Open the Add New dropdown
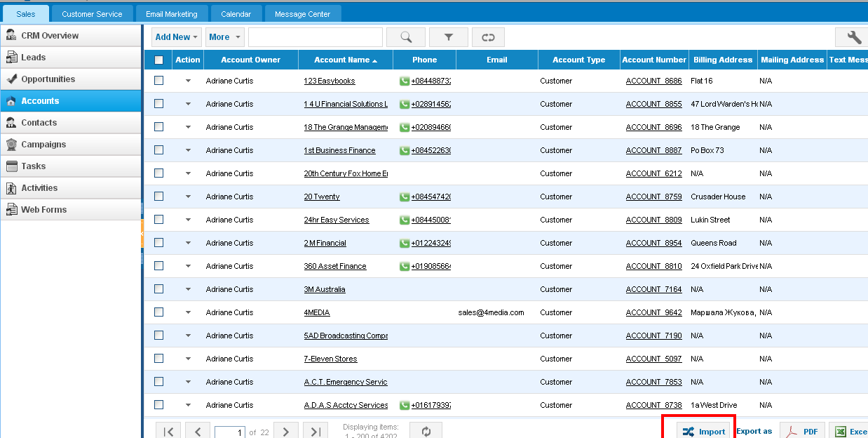 click(x=176, y=37)
